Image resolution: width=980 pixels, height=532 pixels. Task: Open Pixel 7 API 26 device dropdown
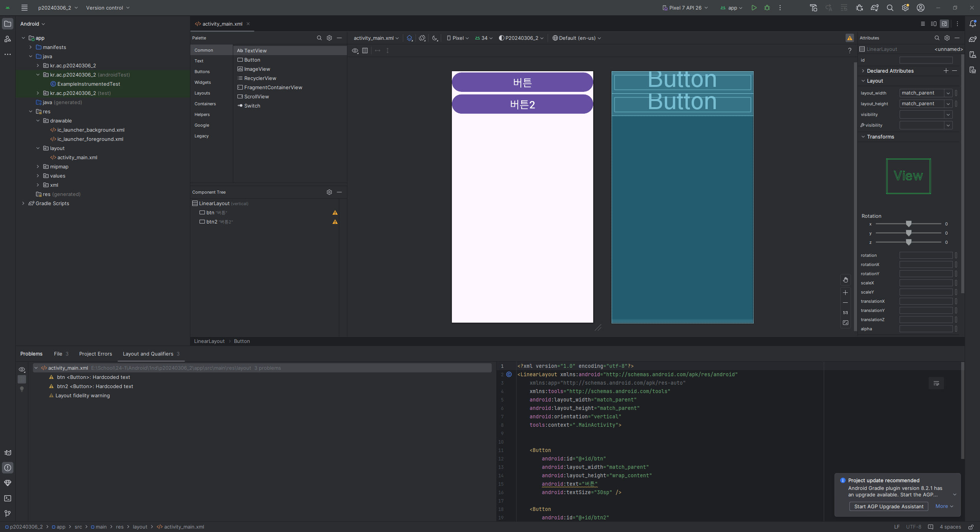(x=685, y=8)
